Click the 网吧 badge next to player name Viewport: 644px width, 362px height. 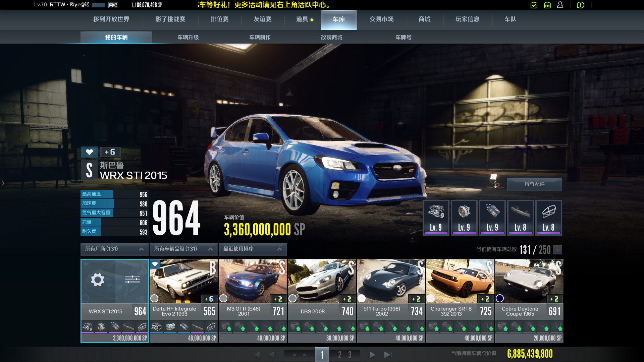coord(113,5)
